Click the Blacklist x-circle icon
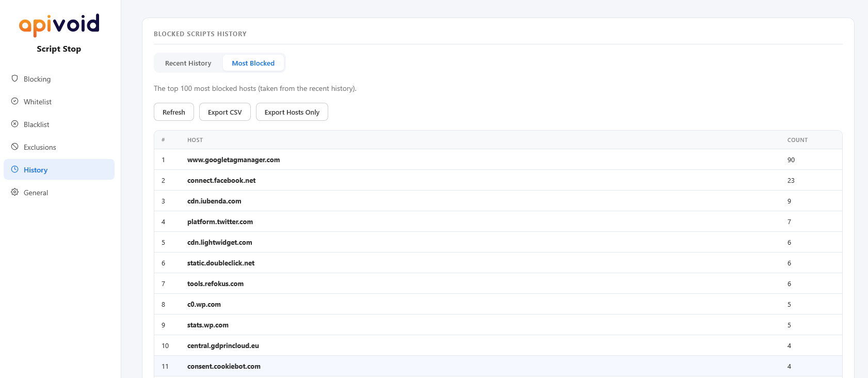The height and width of the screenshot is (378, 868). [x=14, y=124]
